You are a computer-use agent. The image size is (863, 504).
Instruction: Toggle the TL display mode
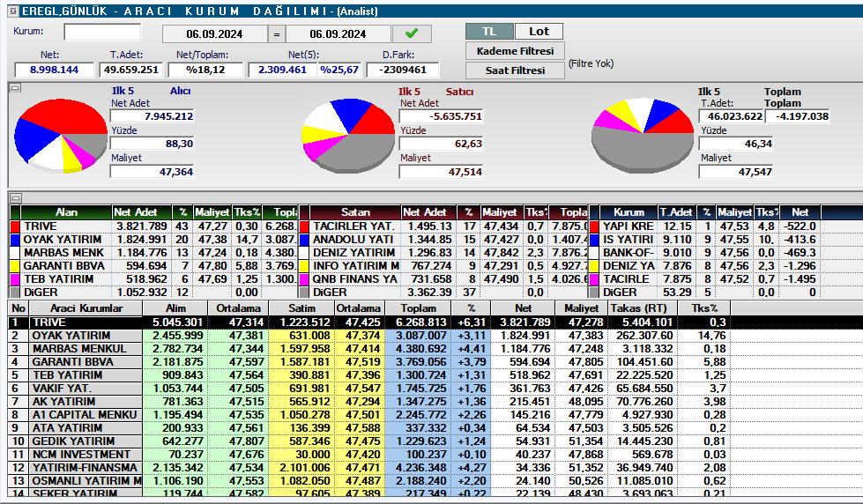click(489, 32)
